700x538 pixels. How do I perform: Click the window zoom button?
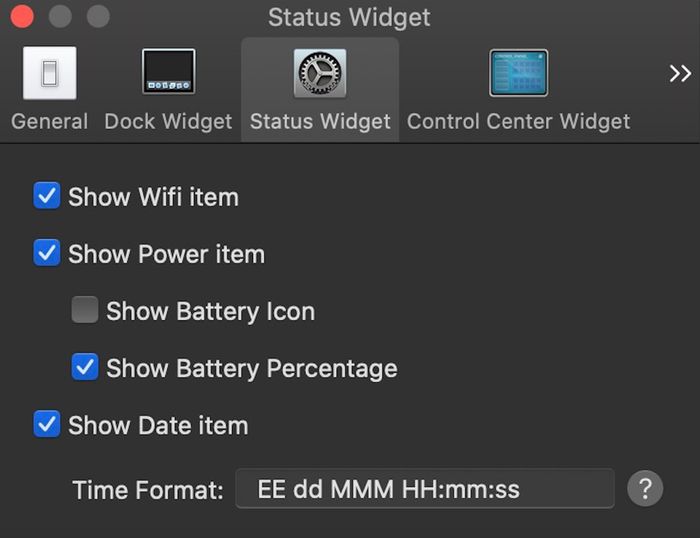point(98,17)
